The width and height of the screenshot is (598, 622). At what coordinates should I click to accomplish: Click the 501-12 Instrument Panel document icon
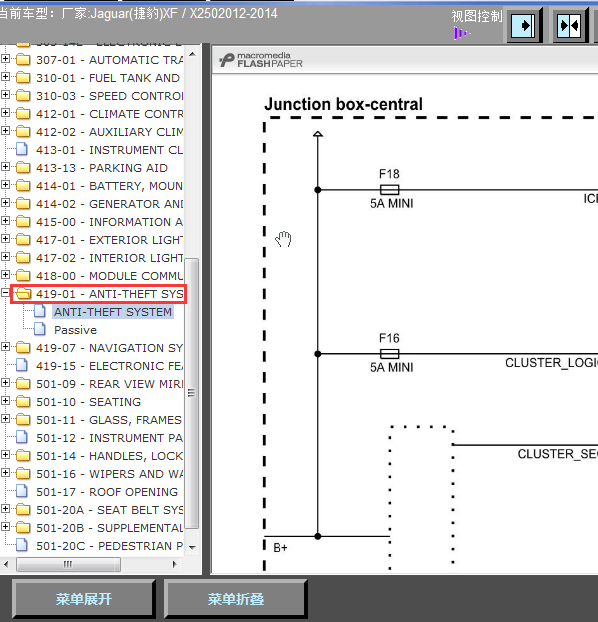[22, 438]
